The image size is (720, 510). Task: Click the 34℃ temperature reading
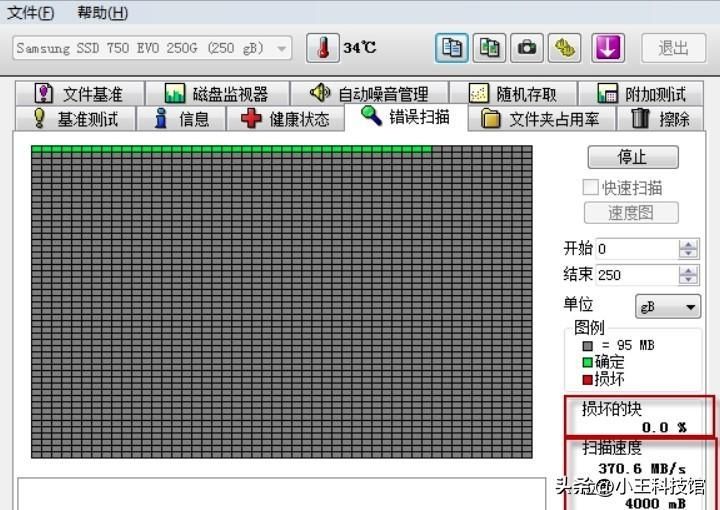(x=360, y=47)
